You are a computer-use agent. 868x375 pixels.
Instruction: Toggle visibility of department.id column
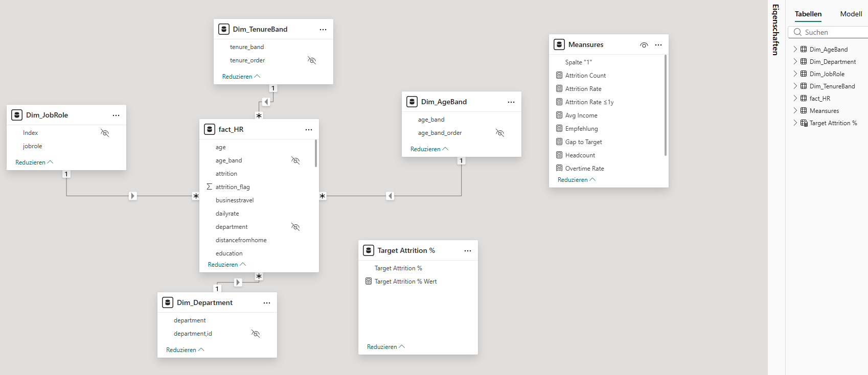(256, 334)
